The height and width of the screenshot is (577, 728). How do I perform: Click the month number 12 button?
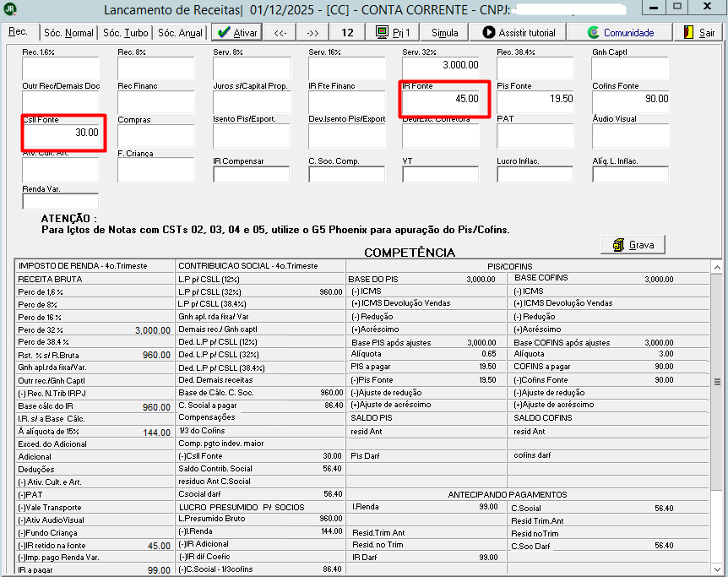347,32
